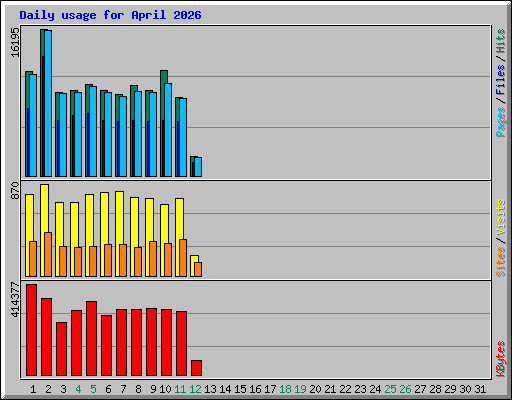Click the cyan hits bar for day 8

click(x=138, y=134)
